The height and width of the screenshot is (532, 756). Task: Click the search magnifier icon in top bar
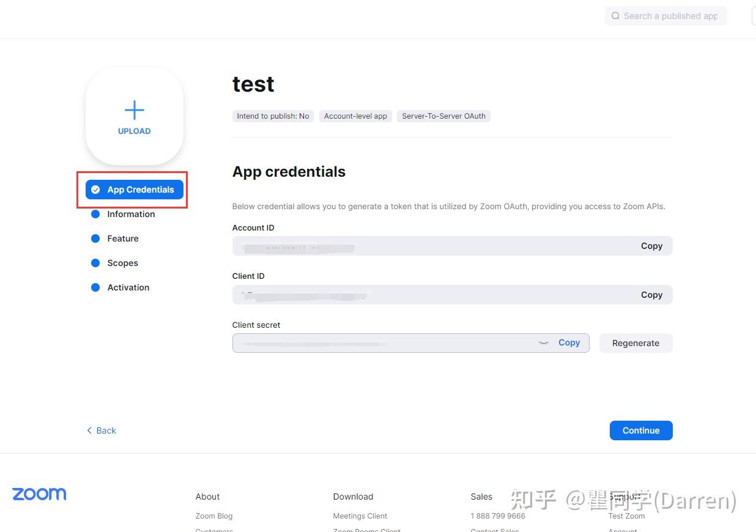click(615, 16)
